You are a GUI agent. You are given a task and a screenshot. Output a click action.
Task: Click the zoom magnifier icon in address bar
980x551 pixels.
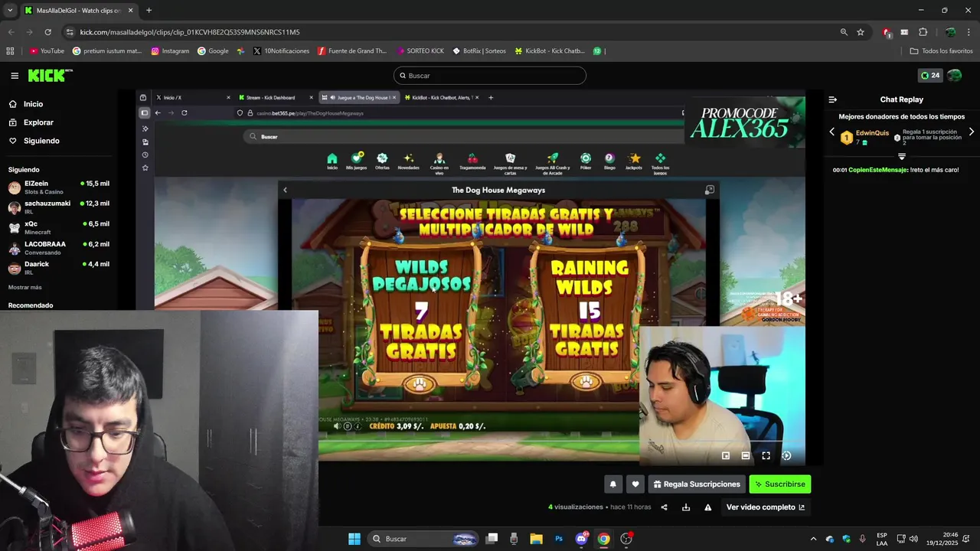(x=844, y=32)
